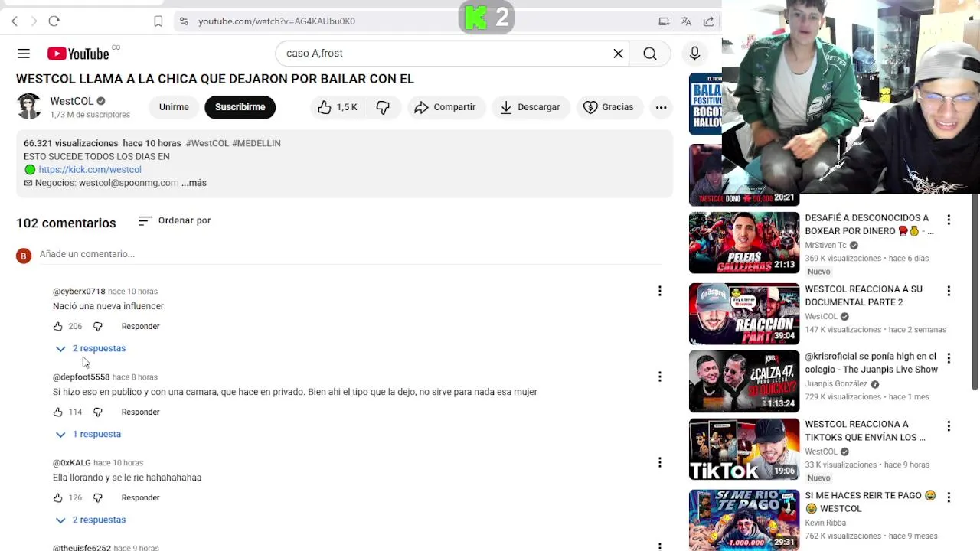This screenshot has height=551, width=980.
Task: Open @depfoot5558 user profile
Action: pos(81,377)
